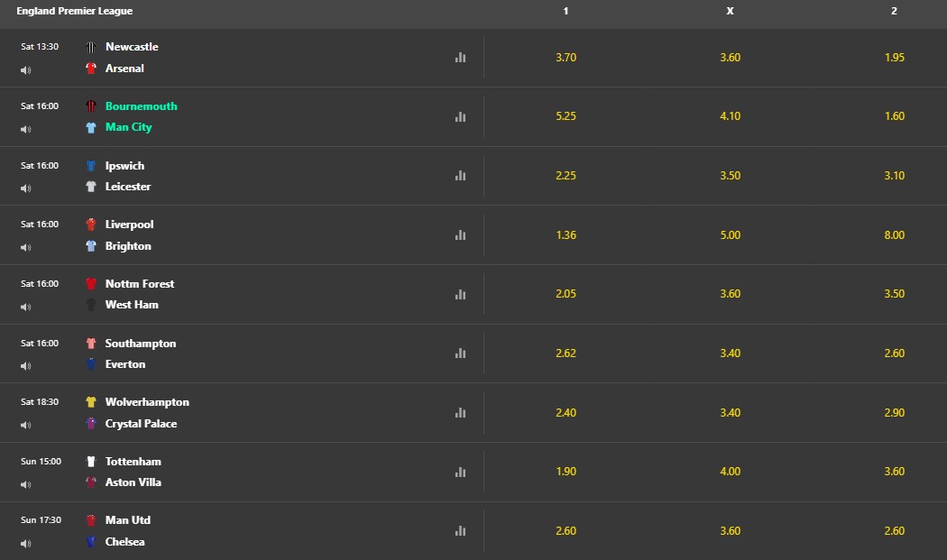947x560 pixels.
Task: Select Tottenham home win odds 1.90
Action: pyautogui.click(x=565, y=472)
